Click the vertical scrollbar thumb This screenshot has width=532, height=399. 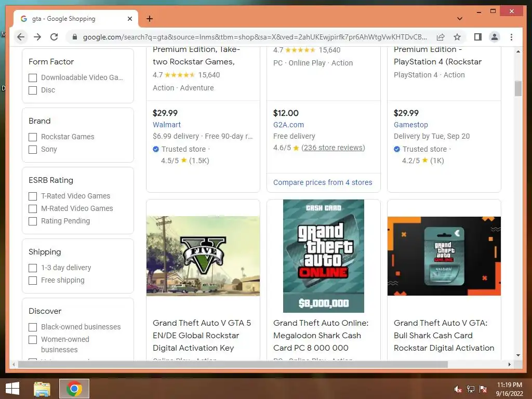(518, 88)
